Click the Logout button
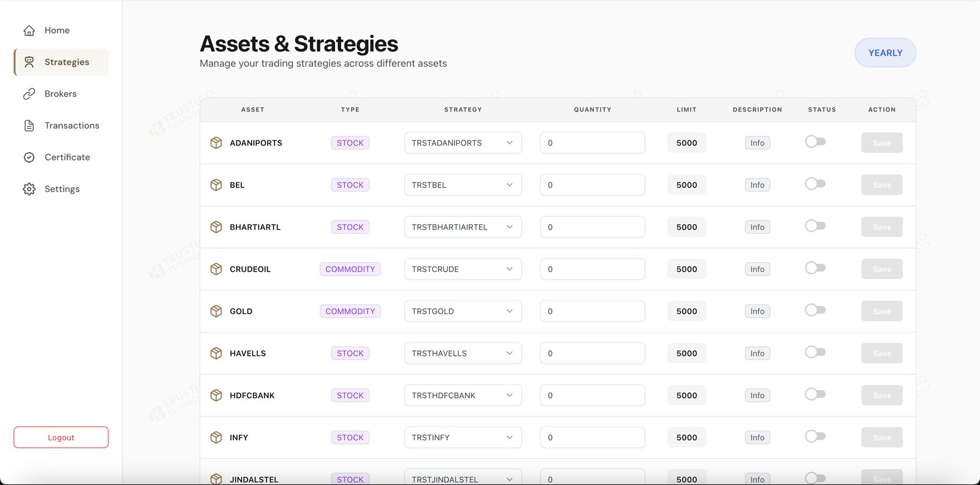Image resolution: width=980 pixels, height=485 pixels. point(61,437)
